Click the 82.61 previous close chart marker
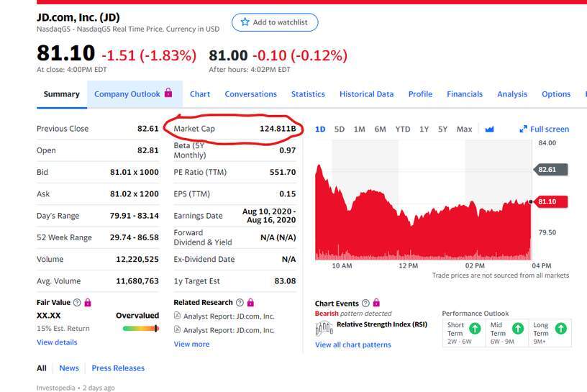 tap(551, 170)
